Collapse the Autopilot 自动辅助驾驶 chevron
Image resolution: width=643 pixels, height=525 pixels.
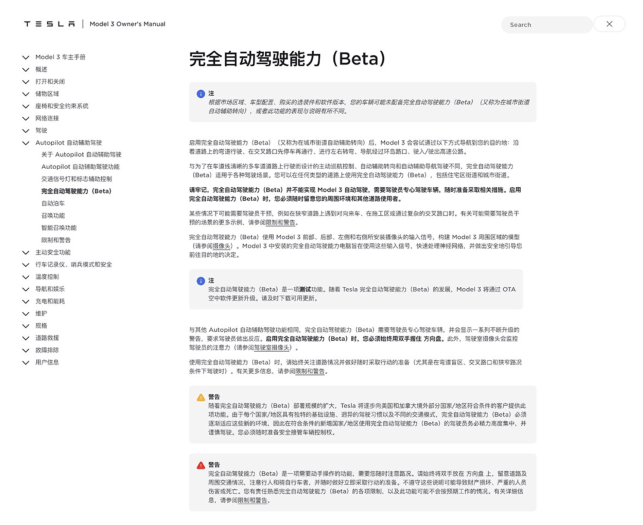pyautogui.click(x=26, y=143)
